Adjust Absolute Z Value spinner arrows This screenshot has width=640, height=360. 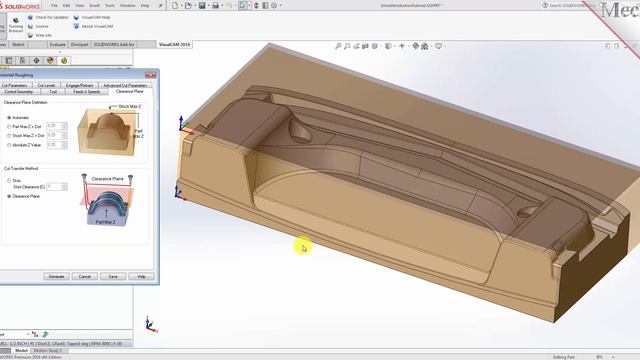point(64,145)
